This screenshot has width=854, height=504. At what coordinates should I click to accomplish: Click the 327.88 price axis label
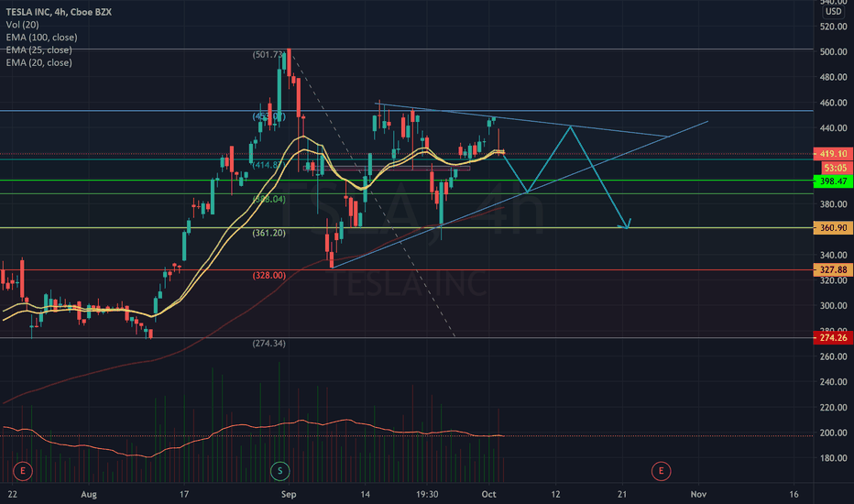(x=833, y=269)
